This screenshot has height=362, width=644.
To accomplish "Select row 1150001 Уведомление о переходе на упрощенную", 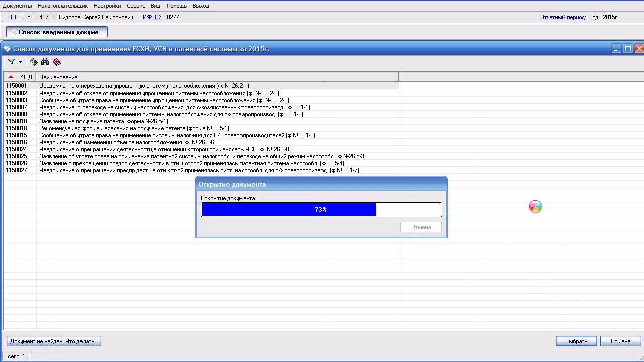I will 201,86.
